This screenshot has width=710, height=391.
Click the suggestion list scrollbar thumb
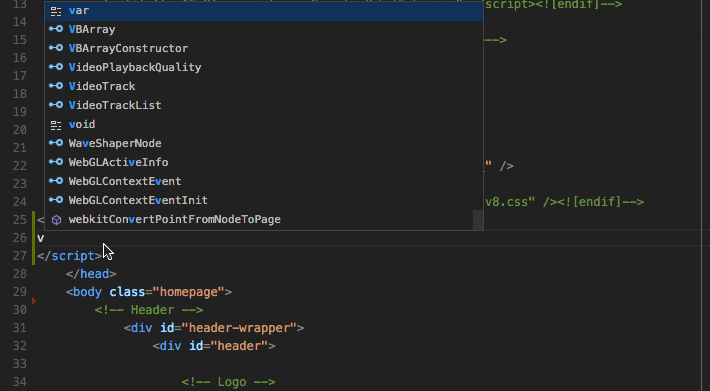(x=478, y=220)
